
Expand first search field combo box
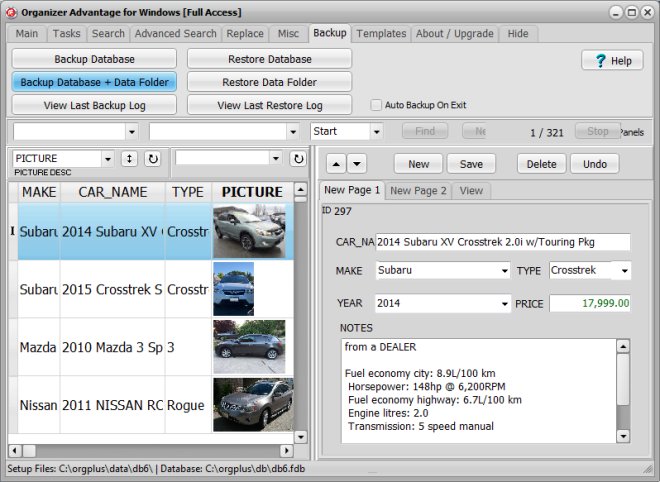tap(132, 132)
